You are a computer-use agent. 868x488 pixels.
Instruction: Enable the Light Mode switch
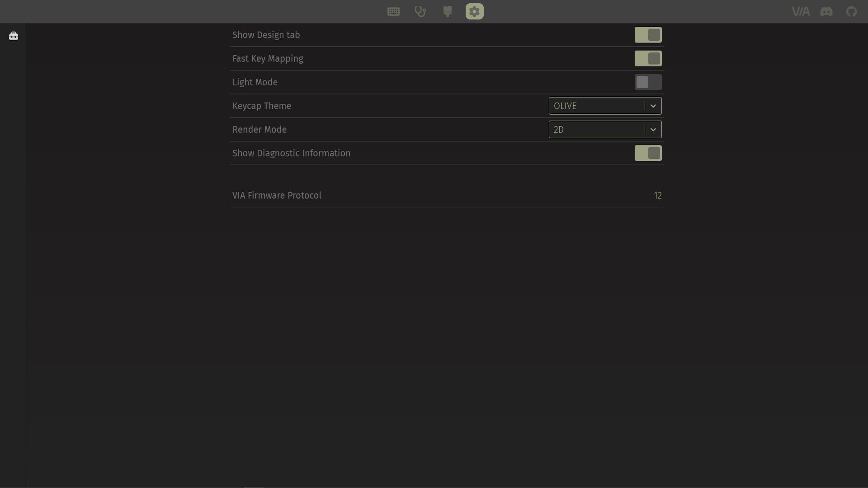(x=648, y=82)
